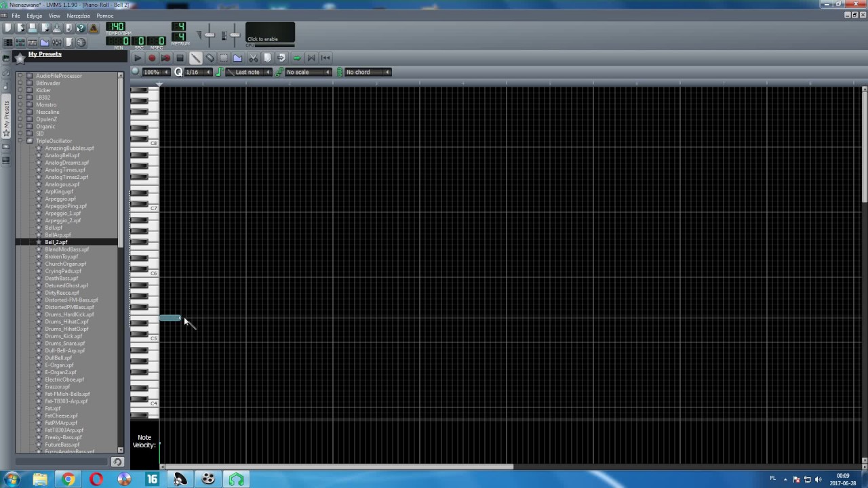The image size is (868, 488).
Task: Switch to the My Presets side tab
Action: [x=6, y=116]
